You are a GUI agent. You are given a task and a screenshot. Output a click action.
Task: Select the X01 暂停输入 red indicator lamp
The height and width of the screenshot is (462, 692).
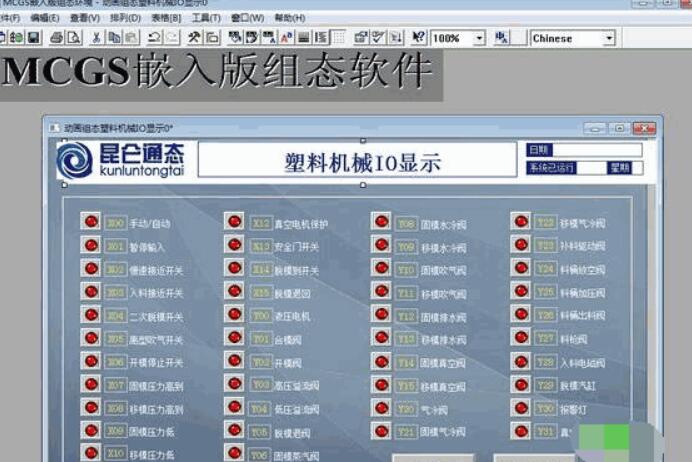[91, 244]
